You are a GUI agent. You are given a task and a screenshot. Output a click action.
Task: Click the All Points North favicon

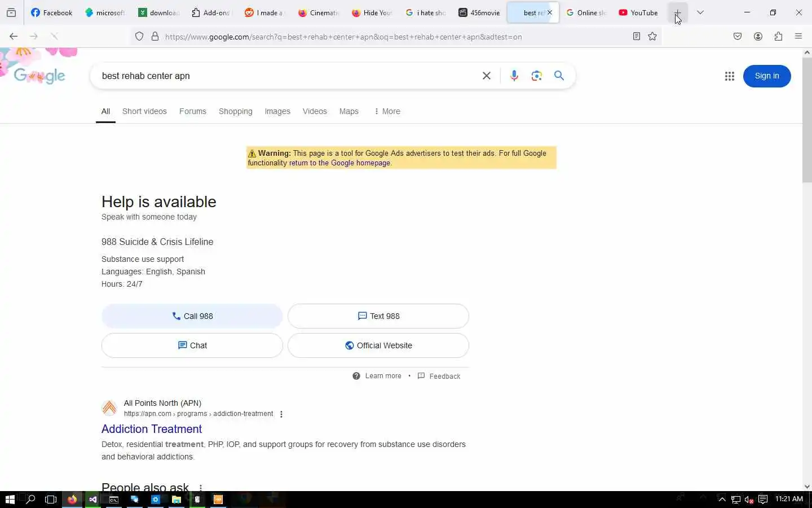click(x=109, y=408)
